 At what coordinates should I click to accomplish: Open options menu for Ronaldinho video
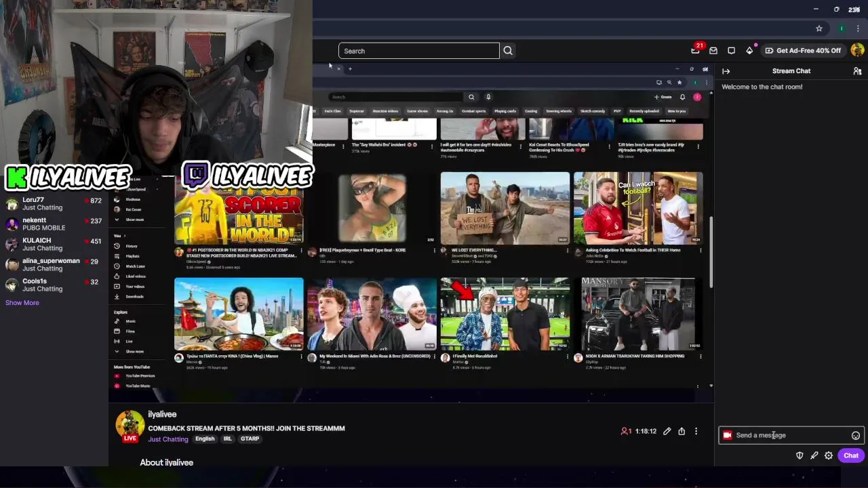click(568, 356)
